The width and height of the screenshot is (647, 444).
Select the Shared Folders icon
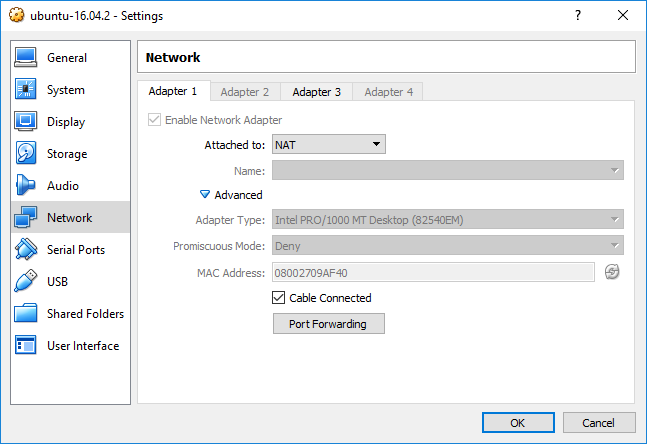click(26, 313)
